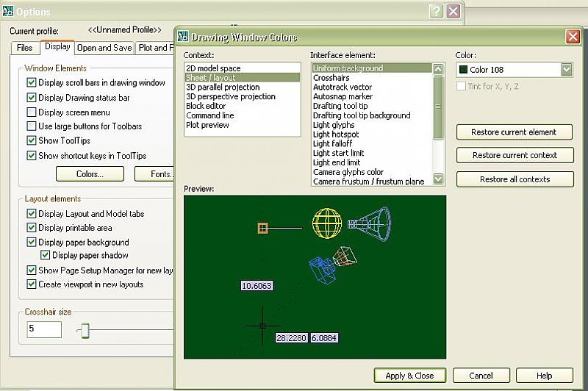This screenshot has height=391, width=588.
Task: Toggle Display Layout and Model tabs
Action: 32,214
